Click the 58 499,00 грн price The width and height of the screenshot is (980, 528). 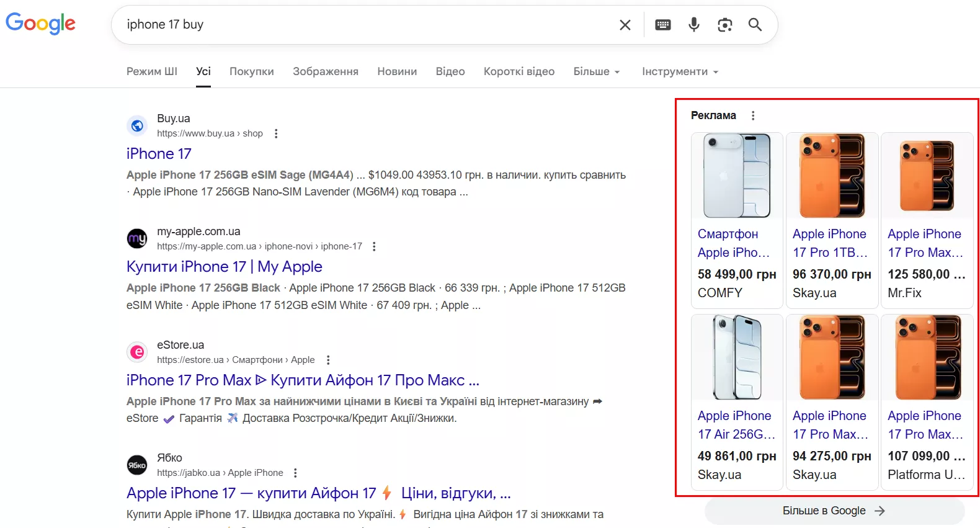click(x=737, y=274)
